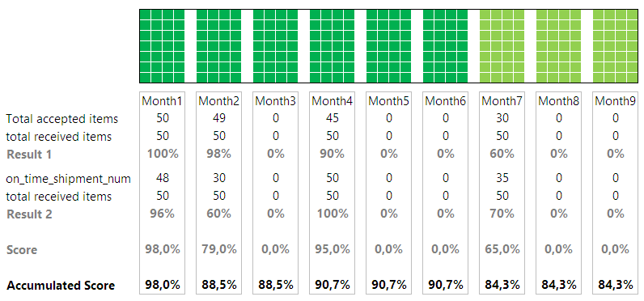Select the Month4 dark green grid block

coord(333,46)
